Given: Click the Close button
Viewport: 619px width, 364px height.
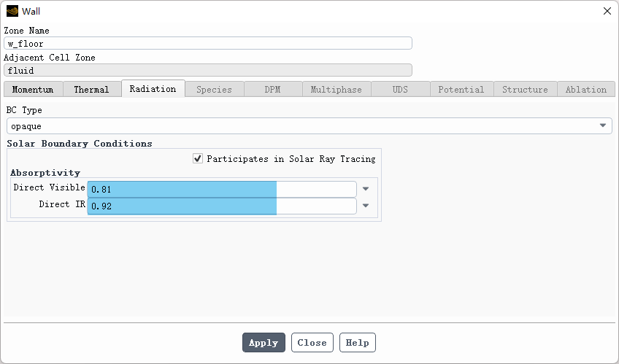Looking at the screenshot, I should [312, 343].
